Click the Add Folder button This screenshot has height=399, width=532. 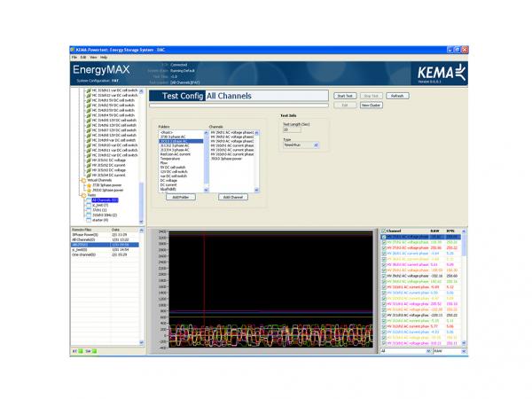point(181,197)
